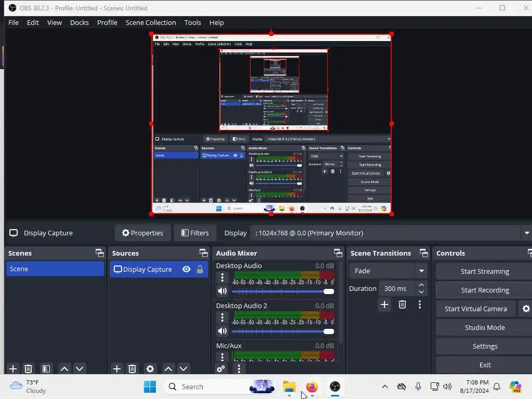
Task: Click the preview canvas display capture
Action: (x=271, y=124)
